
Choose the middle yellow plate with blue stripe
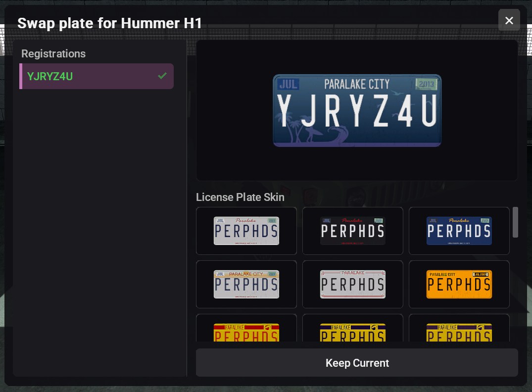pos(352,328)
